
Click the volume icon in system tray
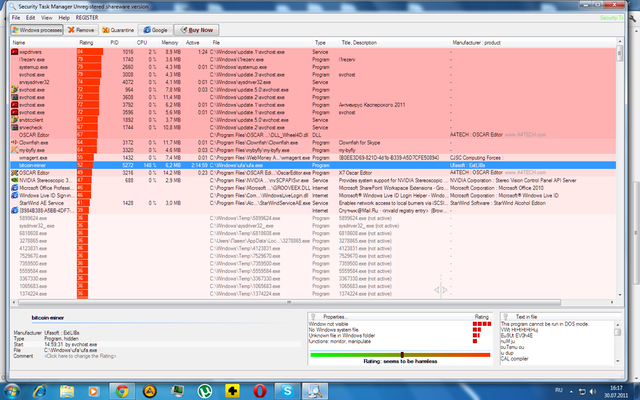(x=592, y=392)
